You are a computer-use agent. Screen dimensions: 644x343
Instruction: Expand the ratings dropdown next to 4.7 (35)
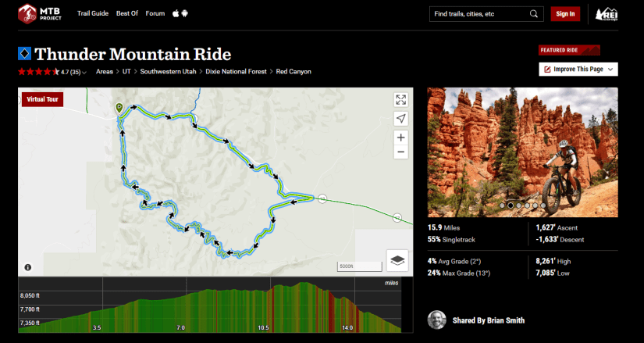84,72
